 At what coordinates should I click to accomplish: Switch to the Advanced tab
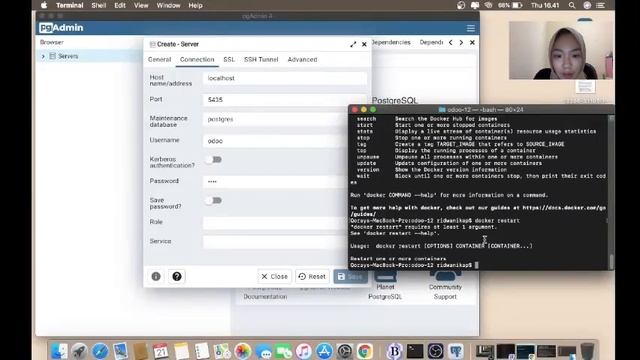point(302,60)
